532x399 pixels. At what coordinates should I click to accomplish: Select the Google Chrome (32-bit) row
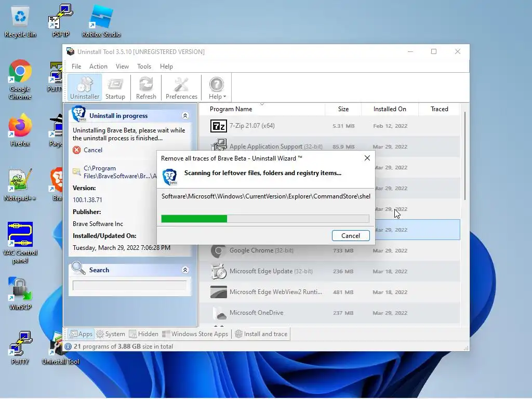pyautogui.click(x=329, y=250)
